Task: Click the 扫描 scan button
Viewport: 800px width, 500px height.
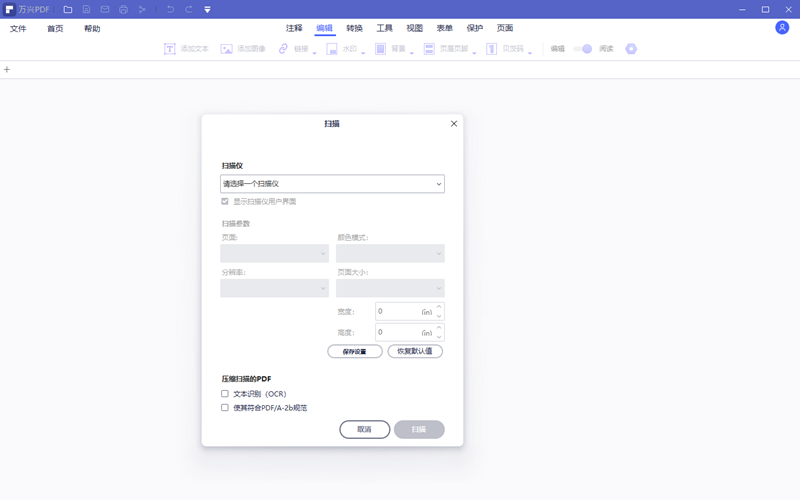Action: [419, 429]
